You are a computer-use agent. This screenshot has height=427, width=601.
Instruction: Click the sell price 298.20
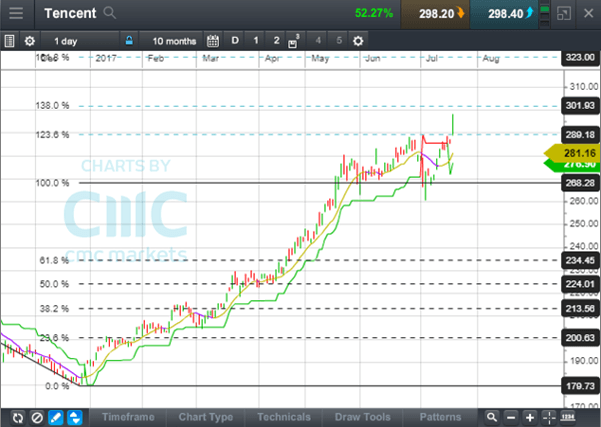[435, 14]
